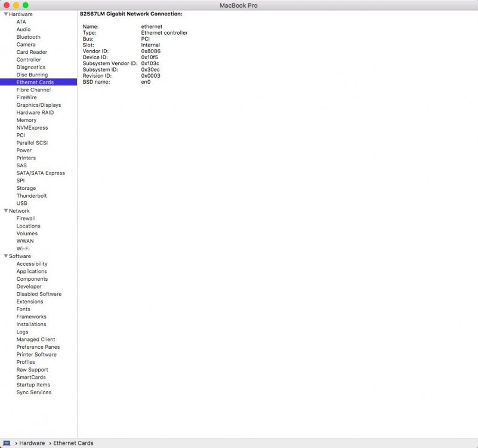Open Raw Support in the sidebar

point(32,370)
